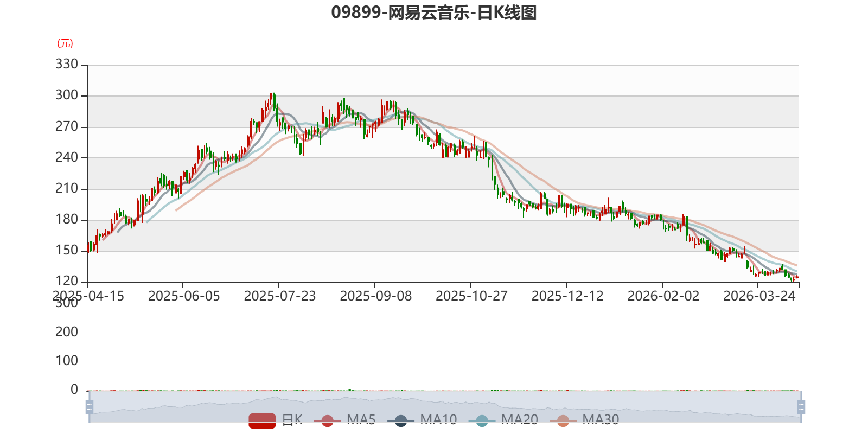
Task: Click the 2025-07-23 date label
Action: click(x=280, y=296)
